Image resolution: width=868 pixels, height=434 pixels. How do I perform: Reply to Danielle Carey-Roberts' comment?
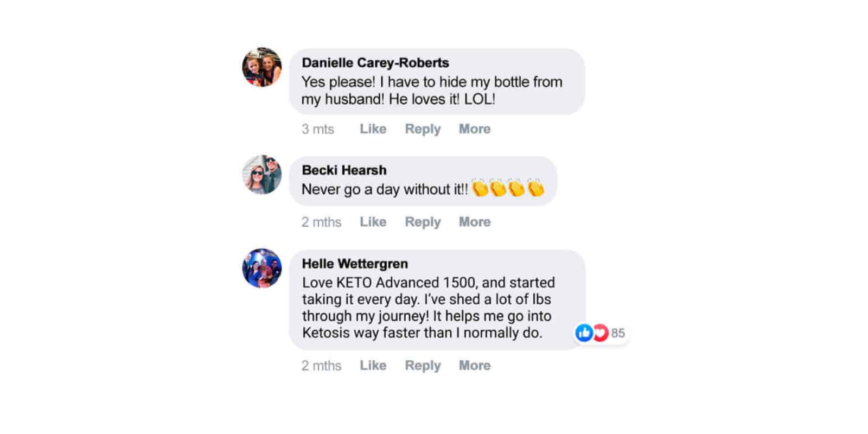click(423, 129)
